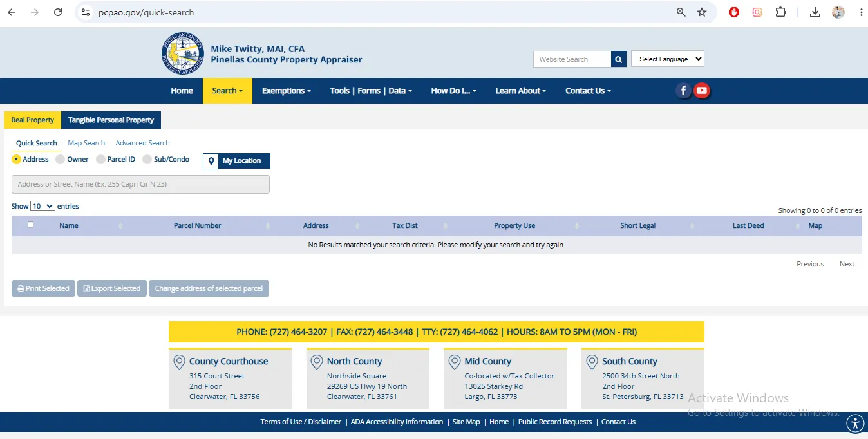Select the Advanced Search tab

(142, 143)
